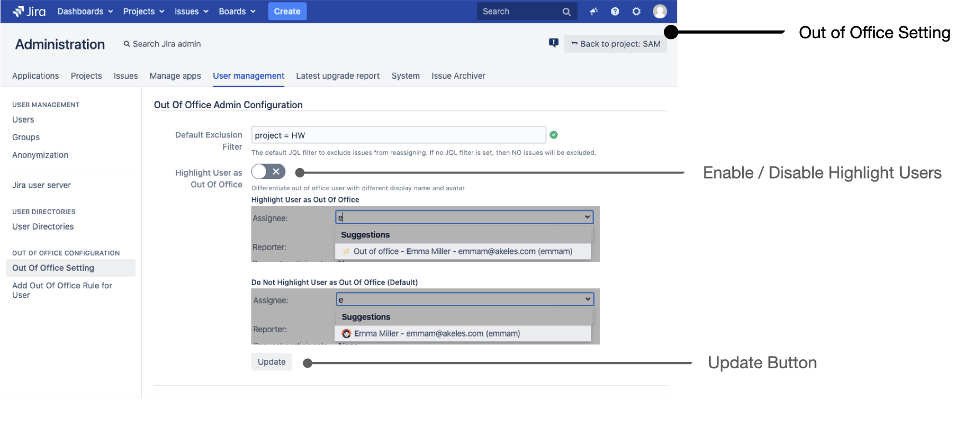This screenshot has width=980, height=442.
Task: Open Add Out Of Office Rule for User
Action: tap(62, 290)
